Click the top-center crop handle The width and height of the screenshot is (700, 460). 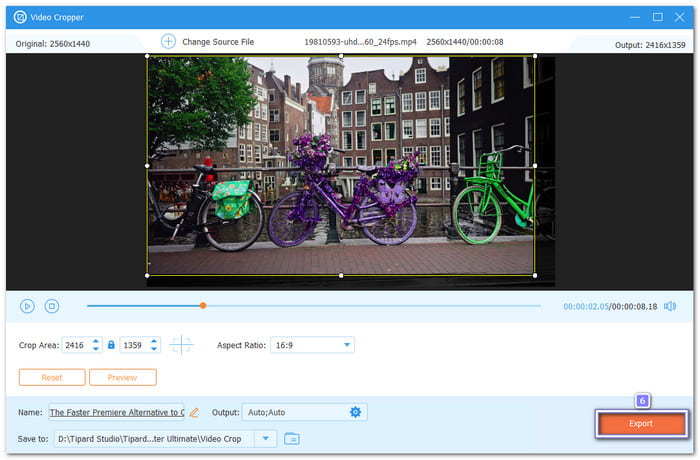[341, 55]
